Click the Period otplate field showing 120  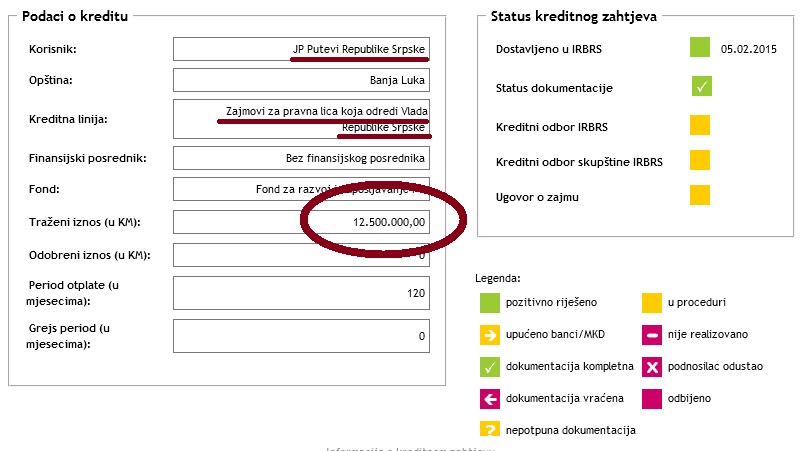pyautogui.click(x=300, y=293)
